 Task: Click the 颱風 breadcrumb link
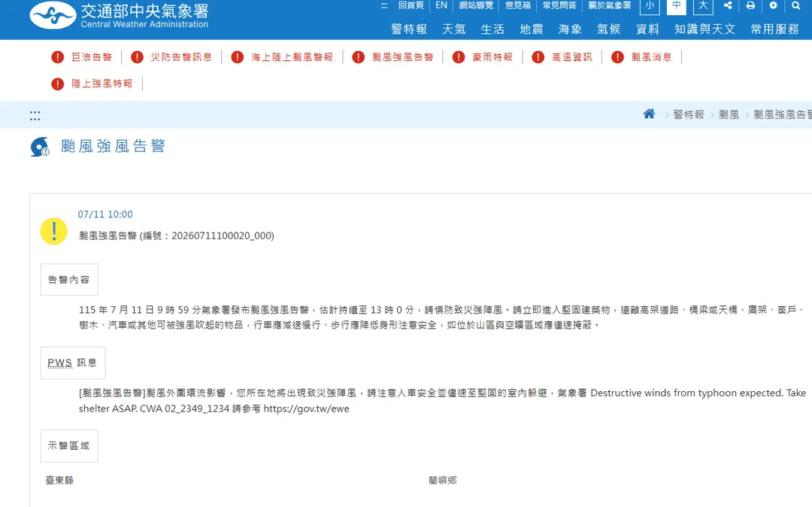point(729,114)
